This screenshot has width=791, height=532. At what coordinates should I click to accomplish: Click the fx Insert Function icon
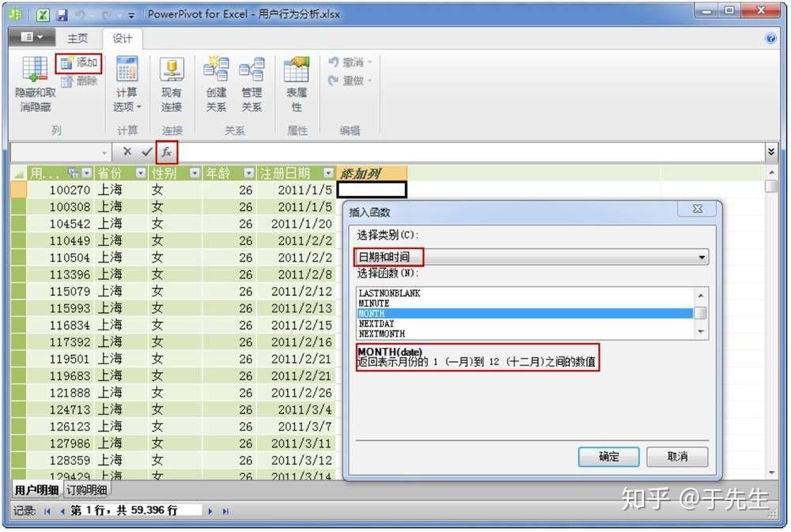tap(166, 150)
